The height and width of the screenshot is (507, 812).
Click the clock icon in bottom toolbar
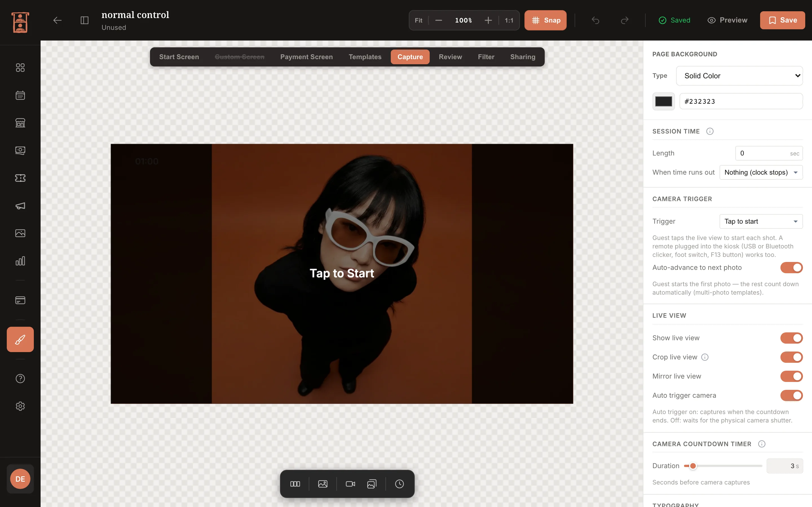coord(399,484)
